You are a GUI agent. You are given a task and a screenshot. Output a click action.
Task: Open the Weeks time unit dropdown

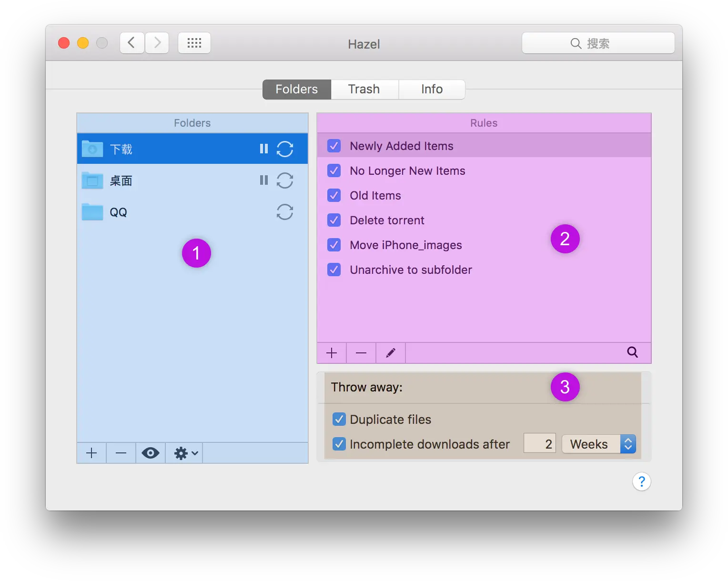click(x=599, y=444)
